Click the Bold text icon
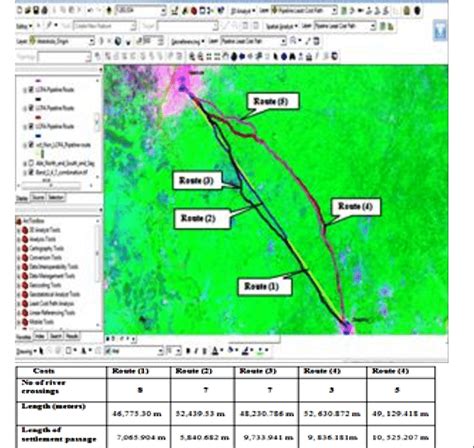This screenshot has height=448, width=474. 188,351
